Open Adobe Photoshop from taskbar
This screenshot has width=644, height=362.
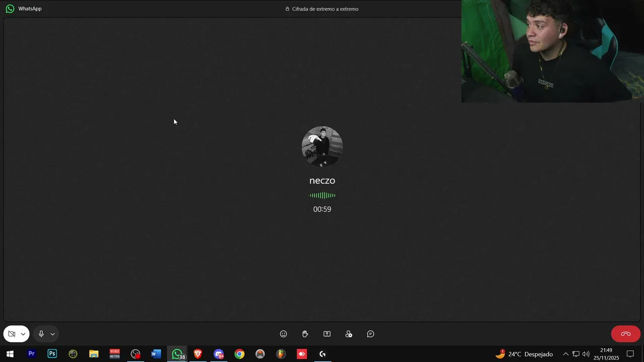click(x=52, y=354)
